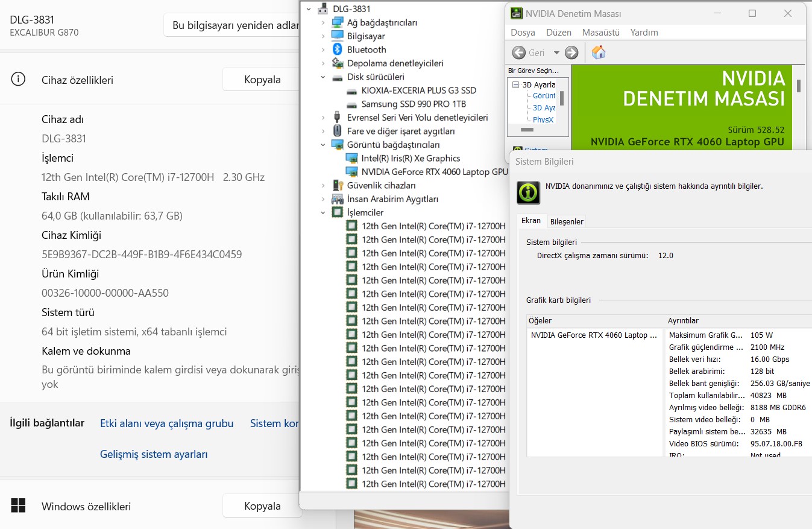This screenshot has width=812, height=529.
Task: Expand the Bluetooth tree node
Action: pyautogui.click(x=323, y=49)
